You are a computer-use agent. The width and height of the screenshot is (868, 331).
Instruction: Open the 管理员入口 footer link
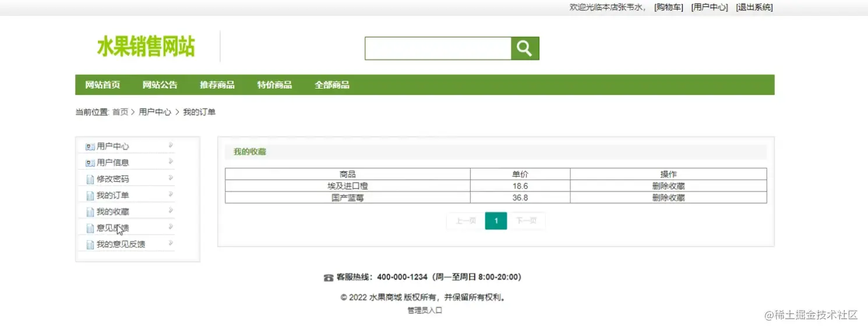[x=425, y=311]
